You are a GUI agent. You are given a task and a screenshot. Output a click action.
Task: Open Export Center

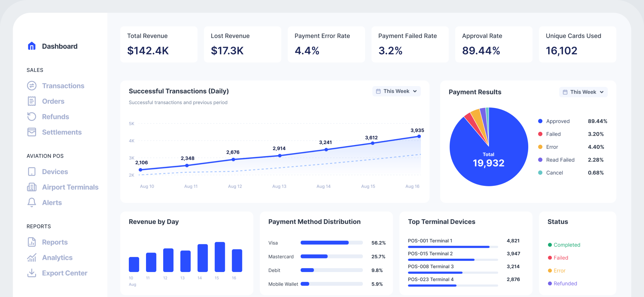tap(65, 273)
